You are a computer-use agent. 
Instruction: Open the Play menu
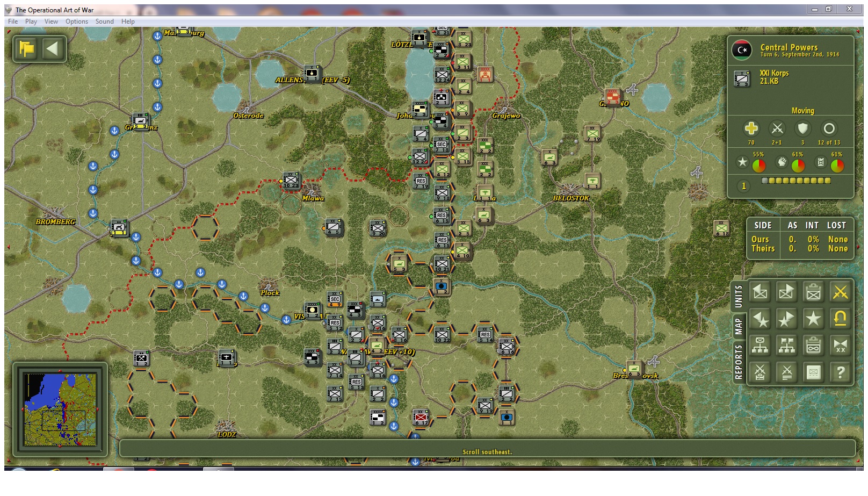pyautogui.click(x=31, y=21)
